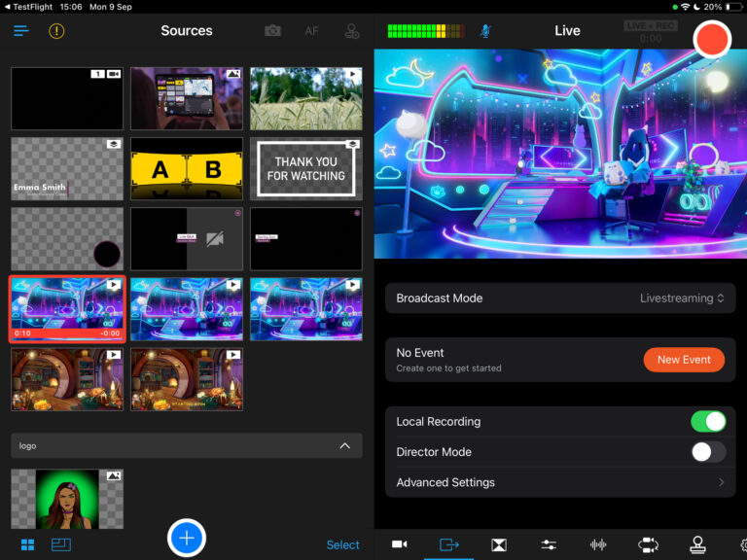This screenshot has width=747, height=560.
Task: Select the black camera 1 source
Action: click(67, 98)
